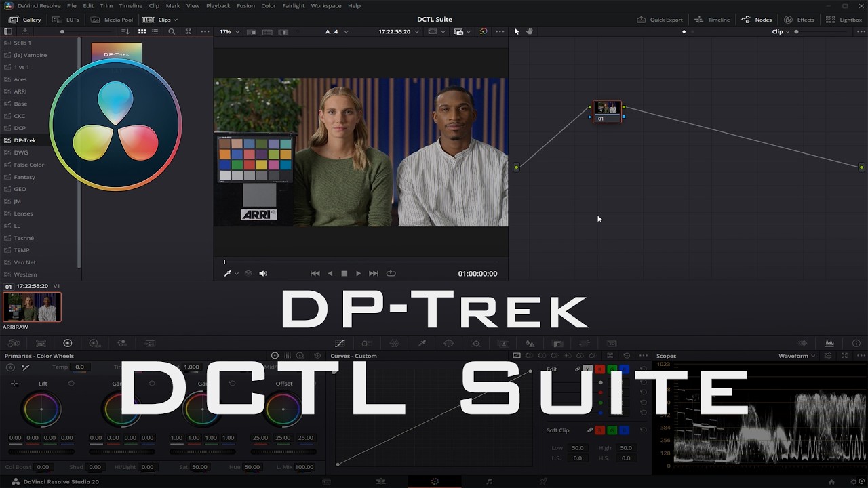Open the Clip node mode dropdown
The width and height of the screenshot is (868, 488).
[x=781, y=31]
